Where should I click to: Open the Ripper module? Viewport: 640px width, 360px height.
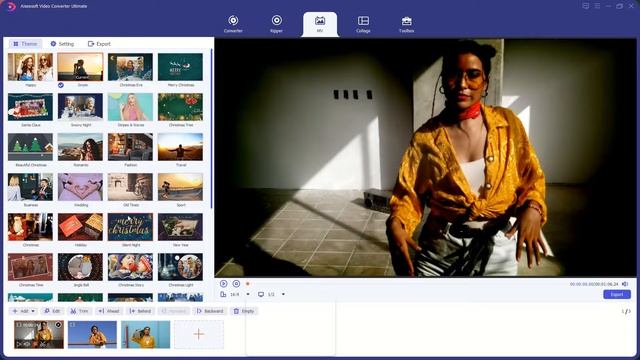click(276, 24)
